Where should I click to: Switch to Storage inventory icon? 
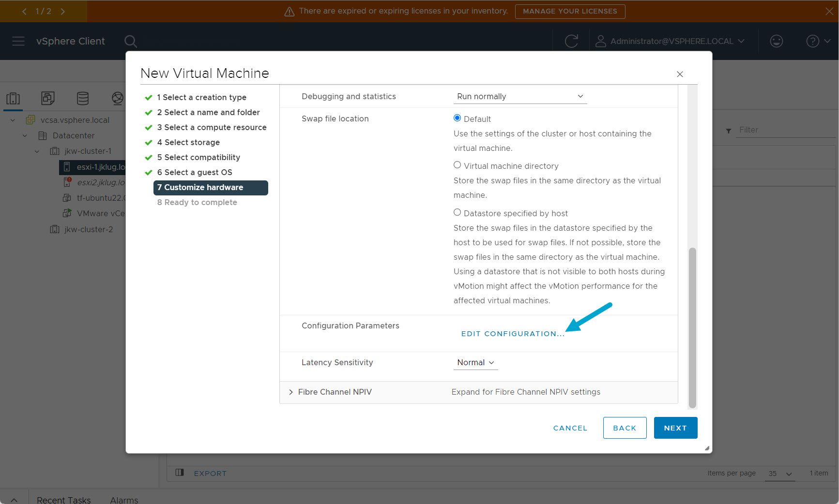[83, 99]
